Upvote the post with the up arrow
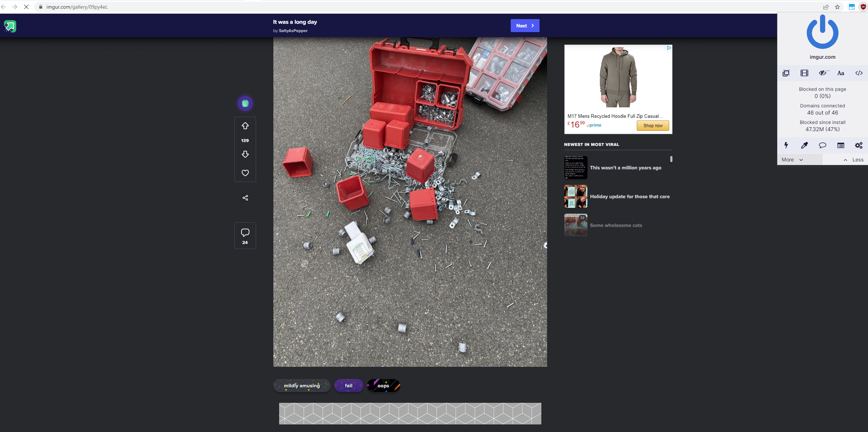The width and height of the screenshot is (868, 432). point(245,126)
